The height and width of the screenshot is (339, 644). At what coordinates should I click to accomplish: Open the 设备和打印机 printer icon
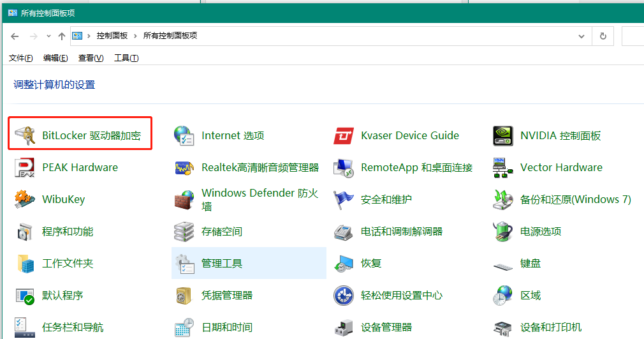tap(502, 328)
